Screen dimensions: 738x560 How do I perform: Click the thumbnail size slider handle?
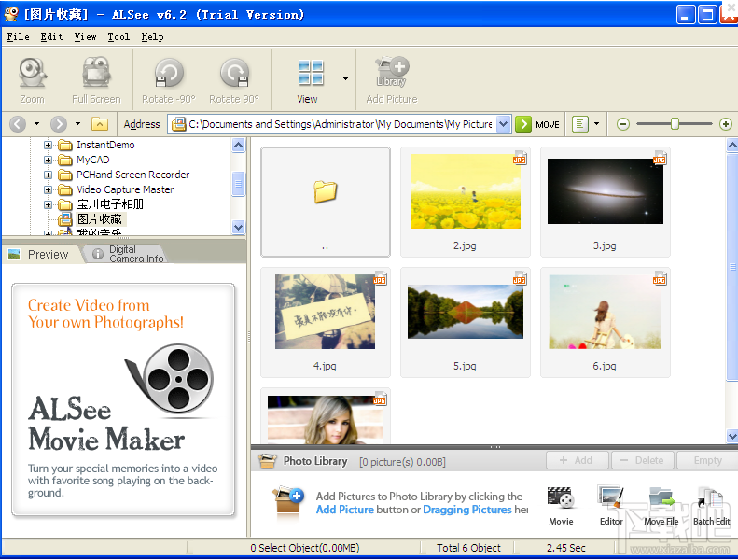pyautogui.click(x=675, y=124)
